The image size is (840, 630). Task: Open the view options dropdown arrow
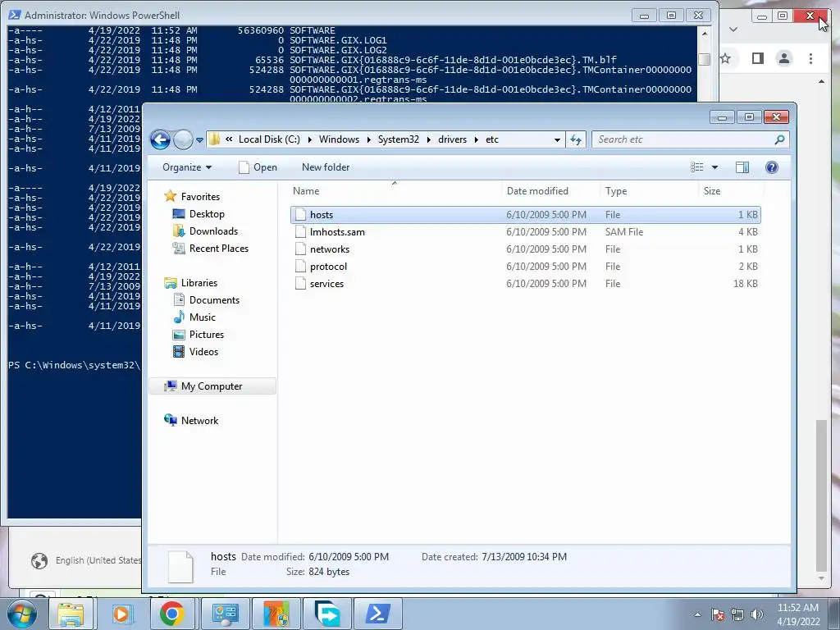[x=714, y=167]
